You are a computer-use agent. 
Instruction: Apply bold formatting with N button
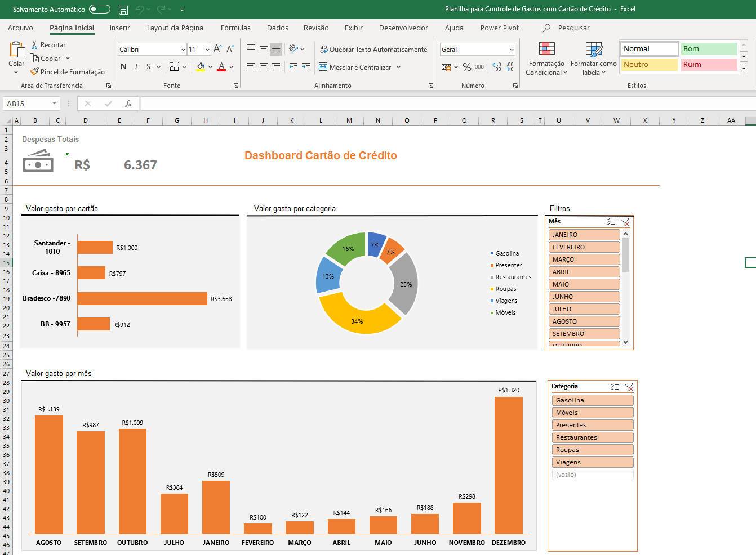tap(123, 67)
